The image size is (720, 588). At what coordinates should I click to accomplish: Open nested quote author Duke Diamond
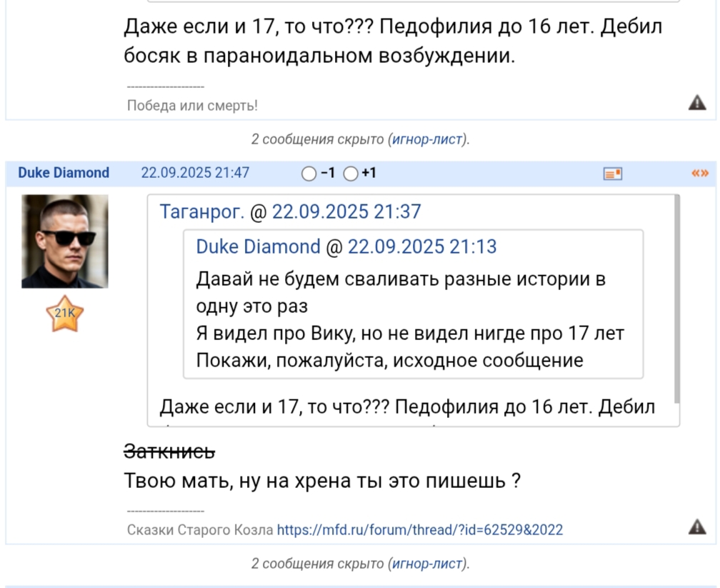[258, 246]
